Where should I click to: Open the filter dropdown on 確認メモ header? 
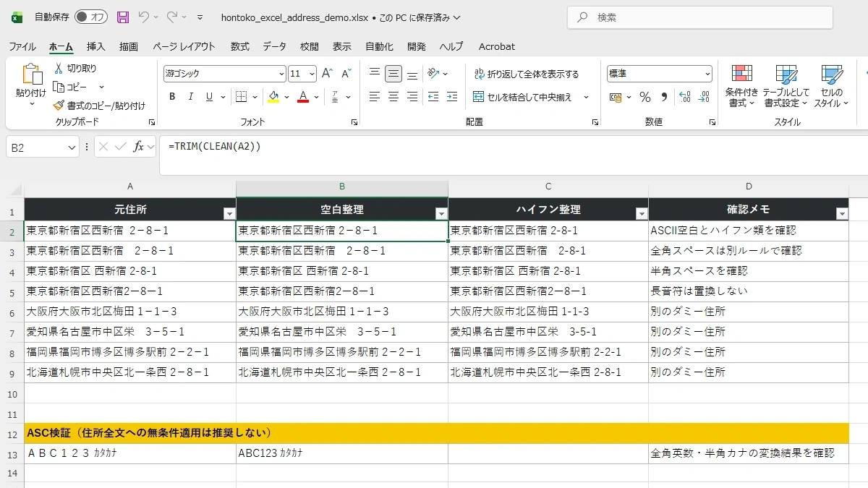[x=841, y=213]
